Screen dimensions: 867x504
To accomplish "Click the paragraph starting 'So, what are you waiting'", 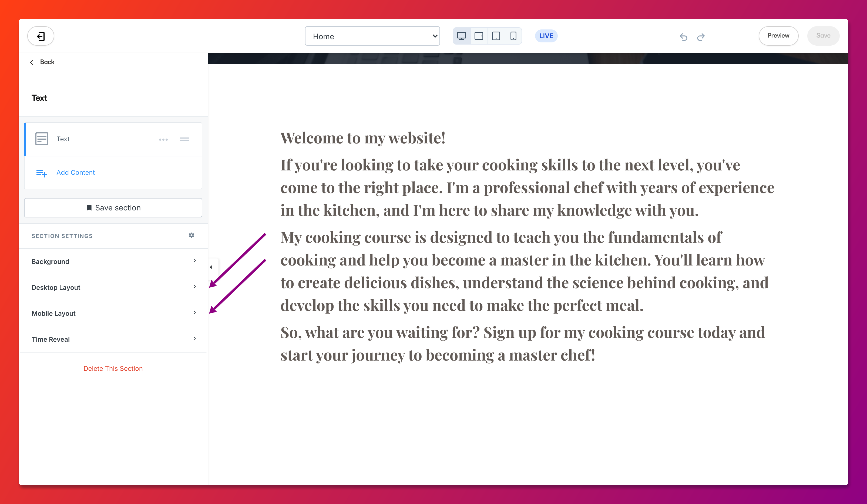I will (x=523, y=344).
